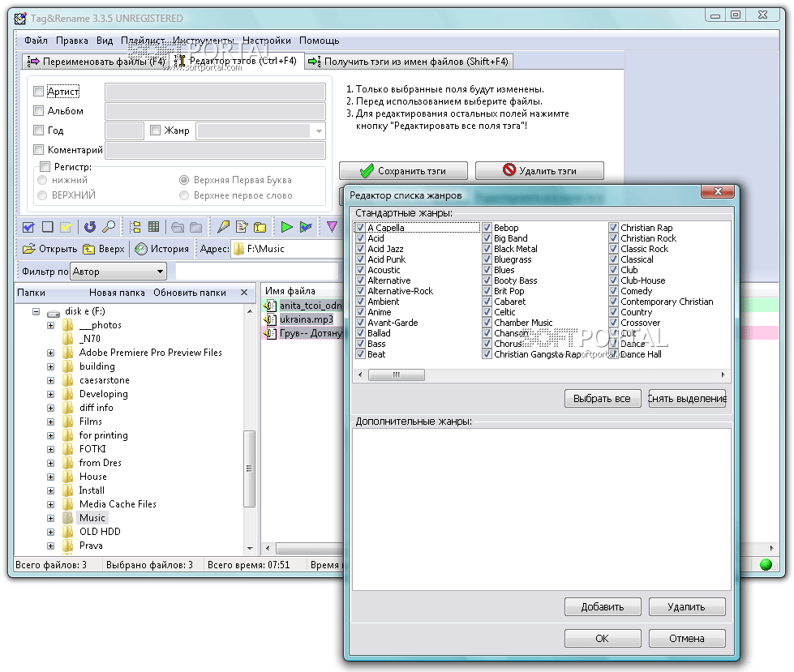Expand the building folder node
The image size is (794, 672).
pyautogui.click(x=50, y=366)
